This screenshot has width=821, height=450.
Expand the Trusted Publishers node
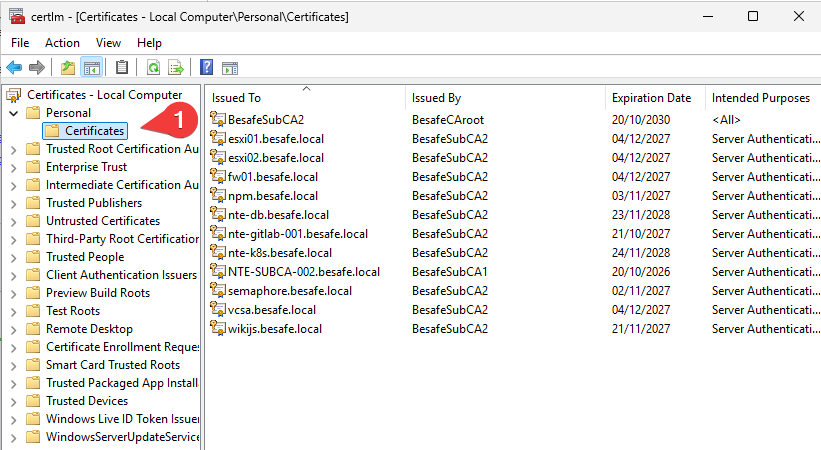(x=14, y=203)
